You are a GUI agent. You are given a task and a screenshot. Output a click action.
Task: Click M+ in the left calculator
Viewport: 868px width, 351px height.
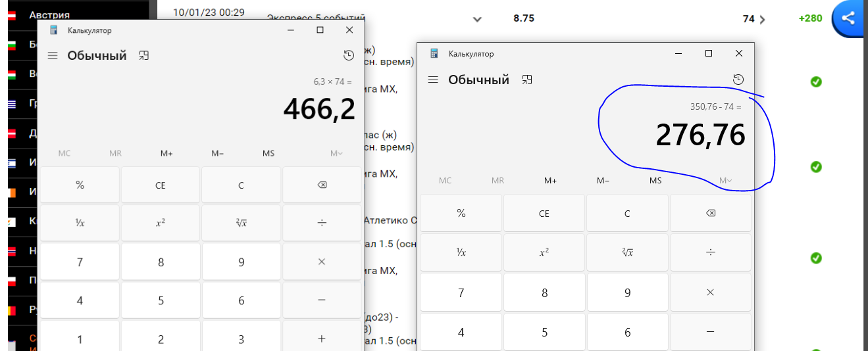[x=166, y=153]
